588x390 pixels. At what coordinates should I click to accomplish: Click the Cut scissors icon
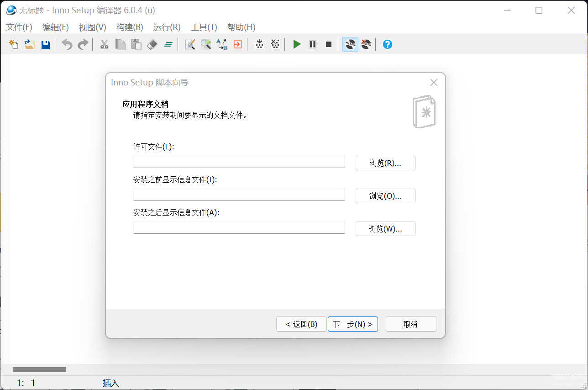point(105,44)
